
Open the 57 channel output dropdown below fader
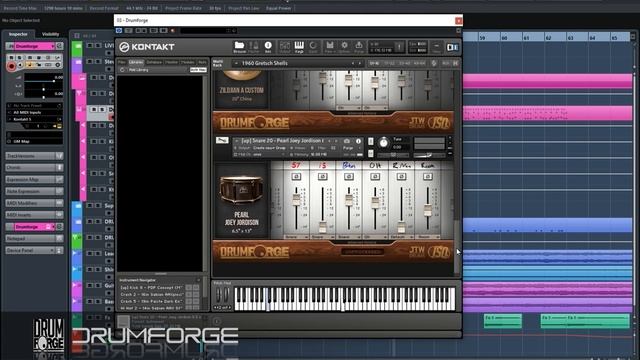coord(296,237)
